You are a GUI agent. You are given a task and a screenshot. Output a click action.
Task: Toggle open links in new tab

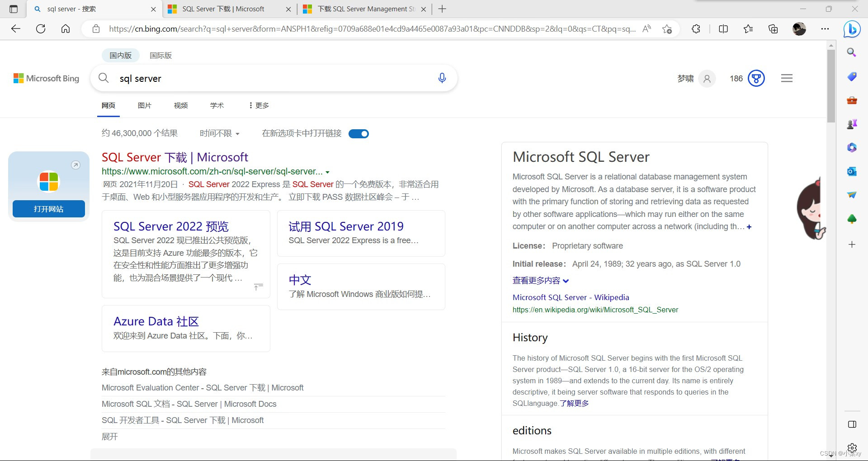click(x=359, y=134)
